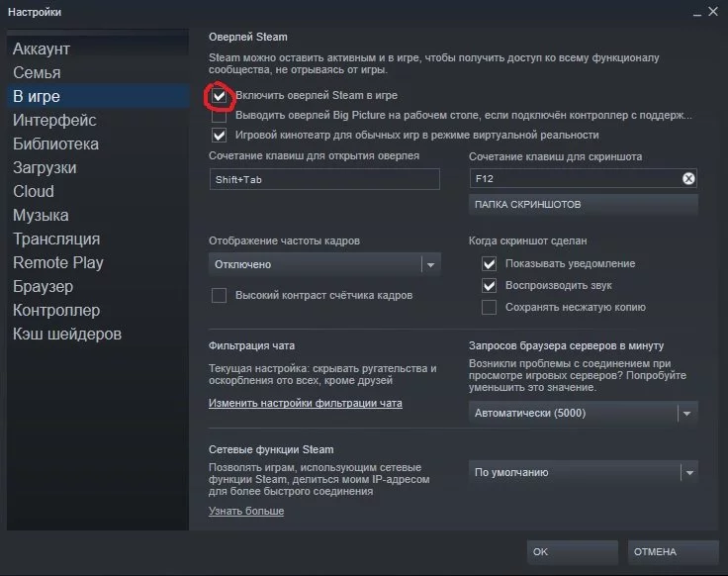Screen dimensions: 728x576
Task: Click the 'ПАПКА СКРИНШОТОВ' button
Action: click(584, 205)
